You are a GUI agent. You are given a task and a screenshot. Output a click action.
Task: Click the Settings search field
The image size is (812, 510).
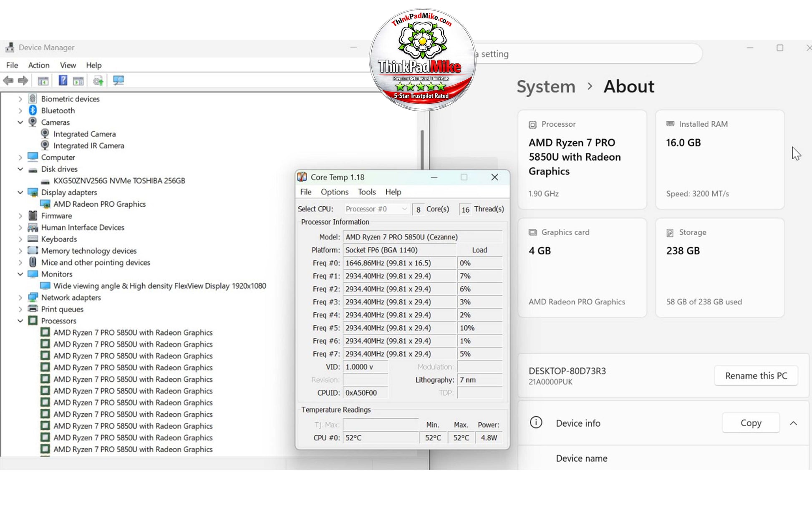(x=588, y=54)
